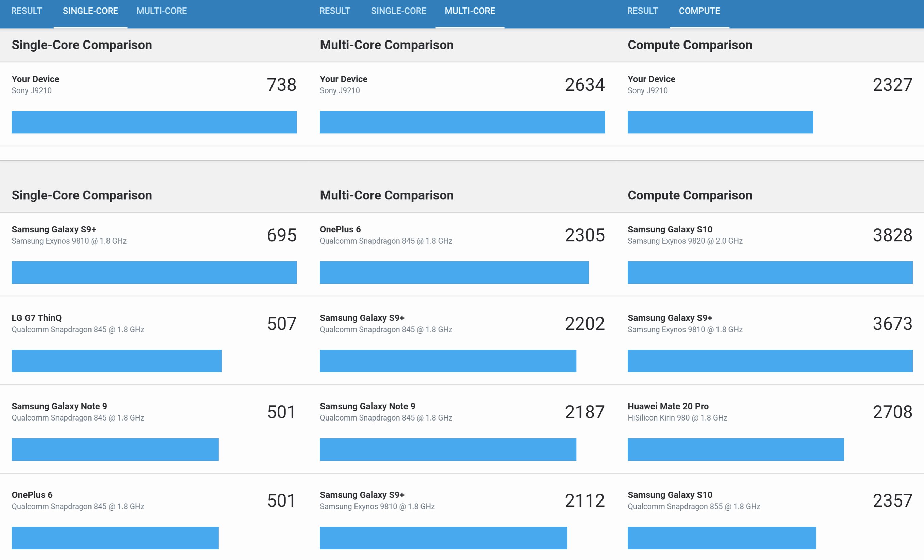Open RESULT tab in single-core panel
924x560 pixels.
[27, 11]
